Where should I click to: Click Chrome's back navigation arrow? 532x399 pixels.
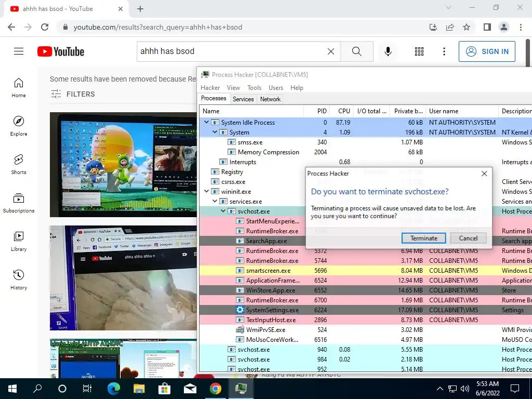click(x=11, y=27)
